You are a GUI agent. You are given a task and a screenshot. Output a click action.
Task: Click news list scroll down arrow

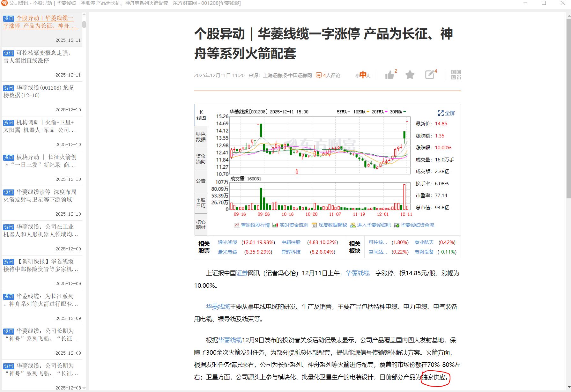[x=84, y=388]
